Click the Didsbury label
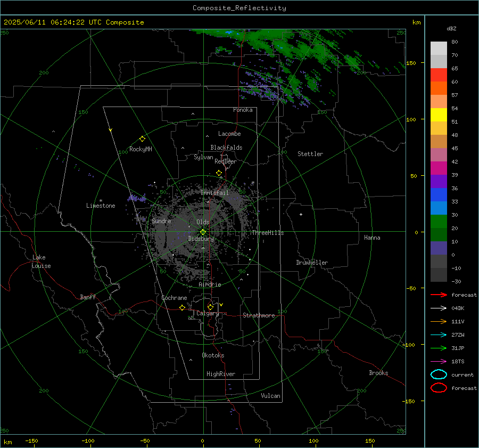 (201, 239)
